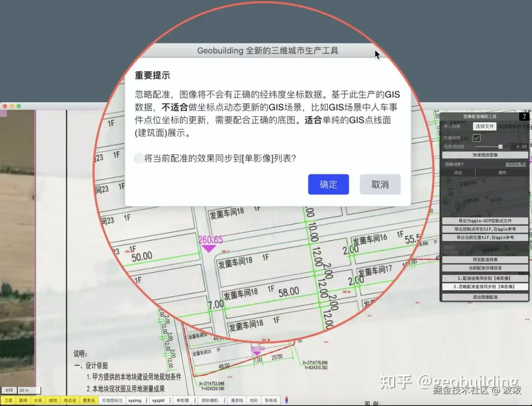Click the 退出图像配准 button
Image resolution: width=532 pixels, height=406 pixels.
click(485, 297)
